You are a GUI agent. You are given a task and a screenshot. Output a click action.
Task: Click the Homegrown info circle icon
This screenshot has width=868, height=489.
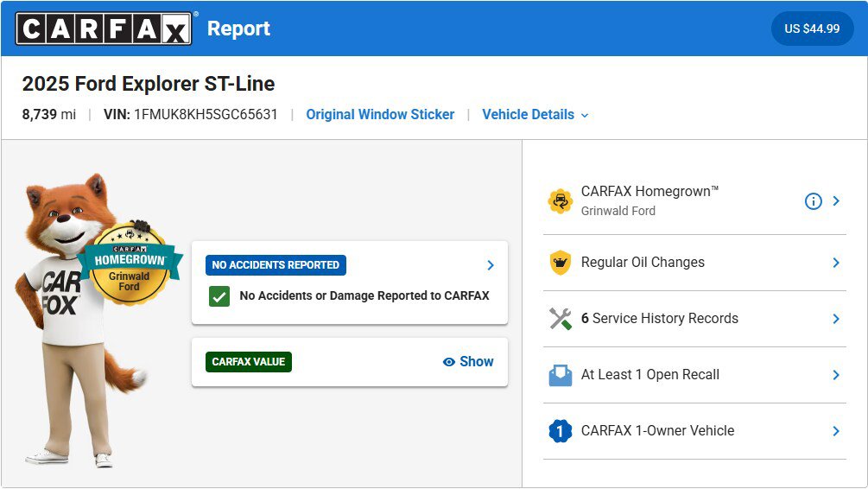813,201
